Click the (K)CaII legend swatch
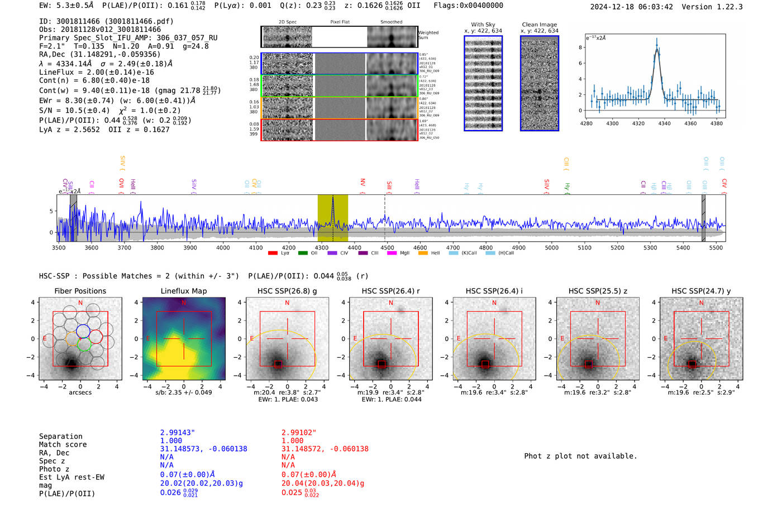 [x=454, y=253]
